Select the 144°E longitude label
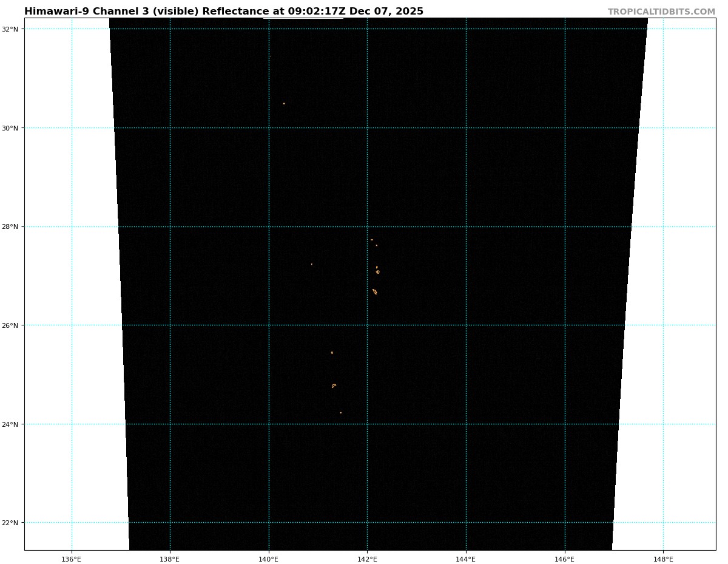The width and height of the screenshot is (728, 564). click(466, 559)
